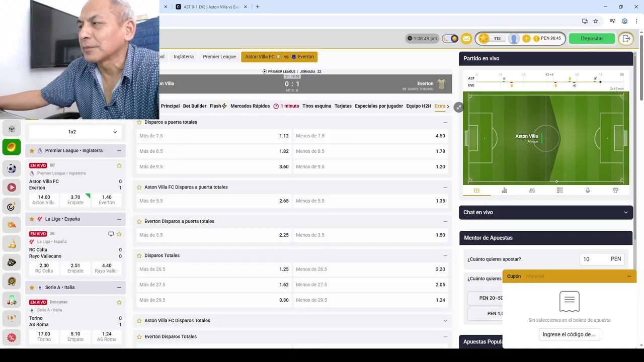The height and width of the screenshot is (362, 644).
Task: Show commentary microphone icon in live match
Action: pyautogui.click(x=588, y=191)
